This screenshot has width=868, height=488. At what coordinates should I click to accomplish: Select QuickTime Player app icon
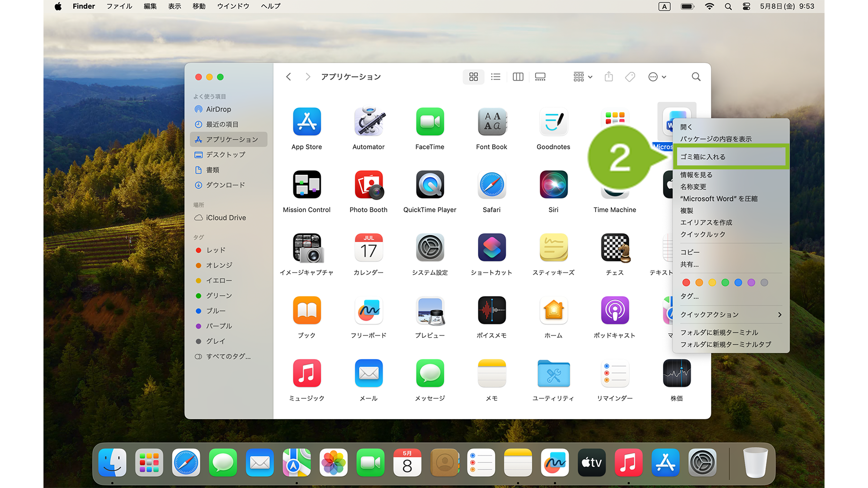[430, 184]
